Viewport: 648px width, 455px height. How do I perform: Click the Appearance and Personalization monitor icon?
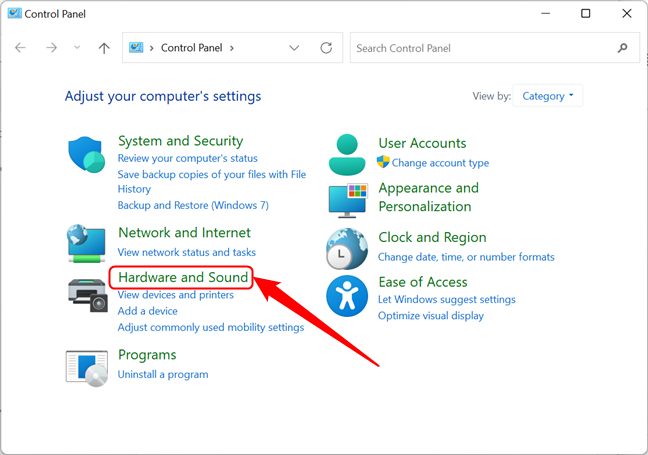[348, 200]
